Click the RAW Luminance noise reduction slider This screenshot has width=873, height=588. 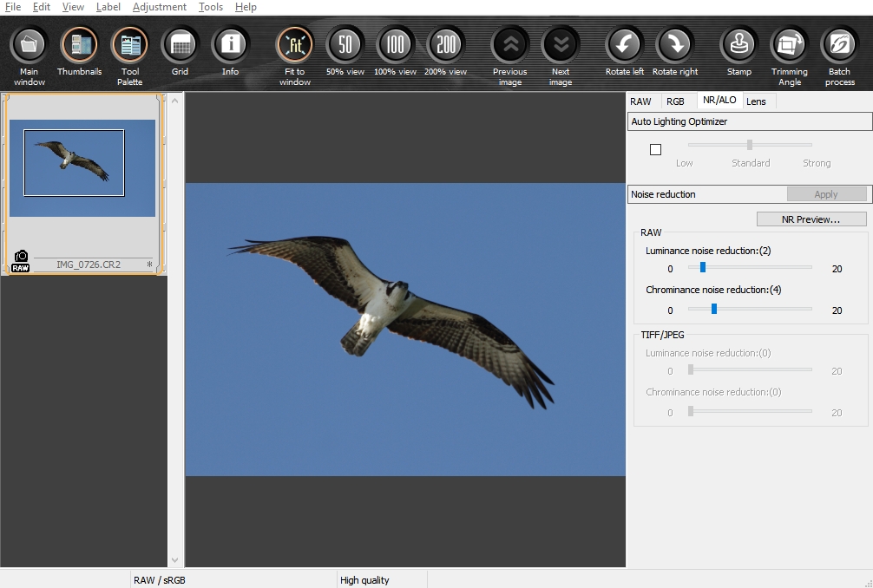(x=703, y=267)
